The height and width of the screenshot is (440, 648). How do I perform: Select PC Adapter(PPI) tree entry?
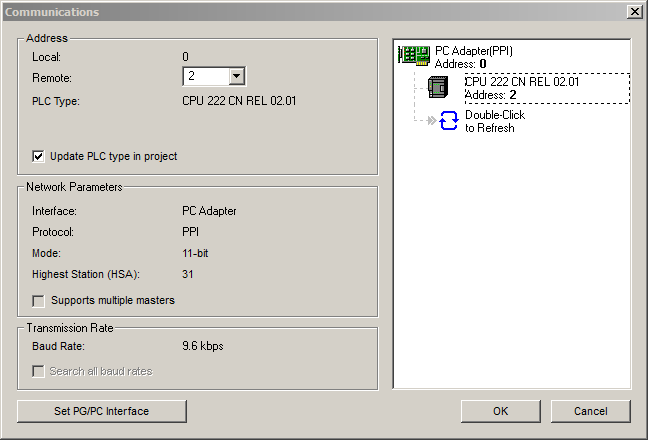tap(474, 57)
